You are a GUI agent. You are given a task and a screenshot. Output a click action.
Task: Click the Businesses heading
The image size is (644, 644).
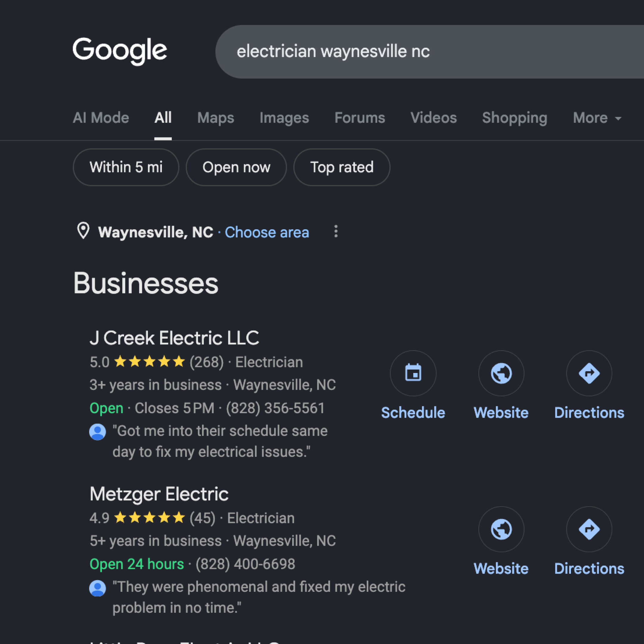pos(146,283)
